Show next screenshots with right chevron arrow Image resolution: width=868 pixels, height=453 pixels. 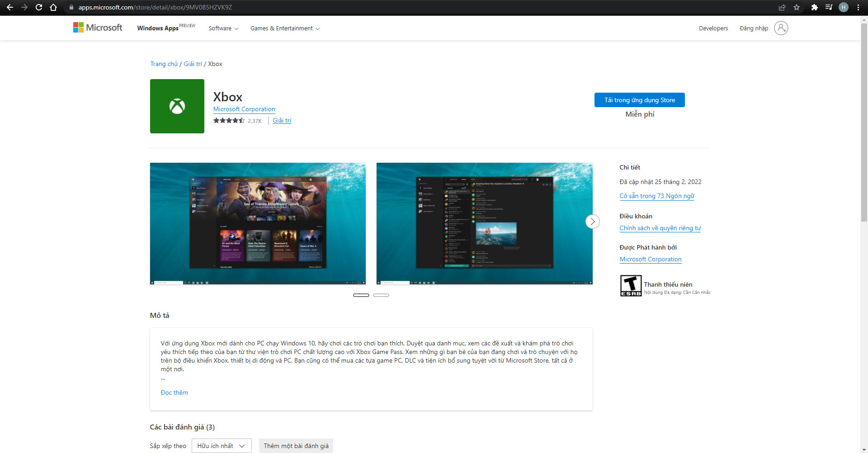tap(593, 222)
